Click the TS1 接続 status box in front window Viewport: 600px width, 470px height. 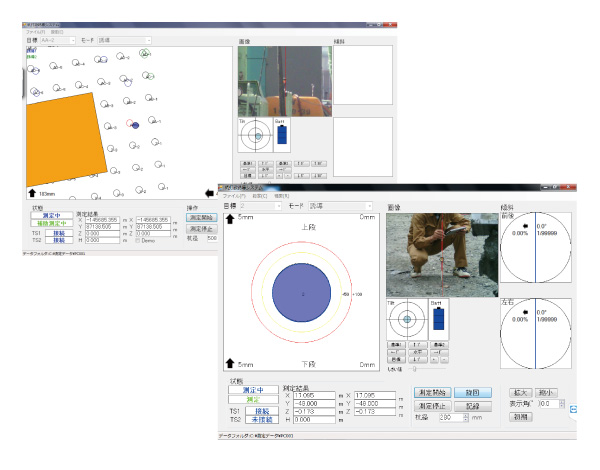point(262,411)
